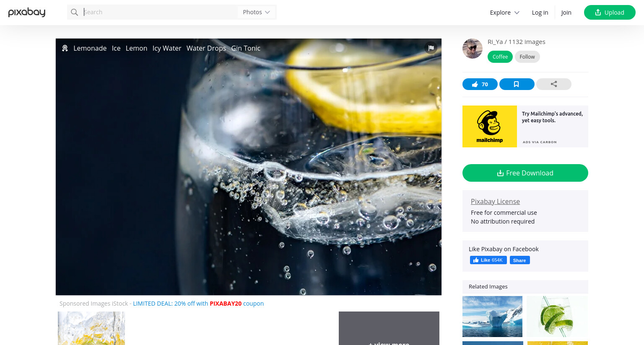
Task: Click the Facebook Like 654K button
Action: point(488,260)
